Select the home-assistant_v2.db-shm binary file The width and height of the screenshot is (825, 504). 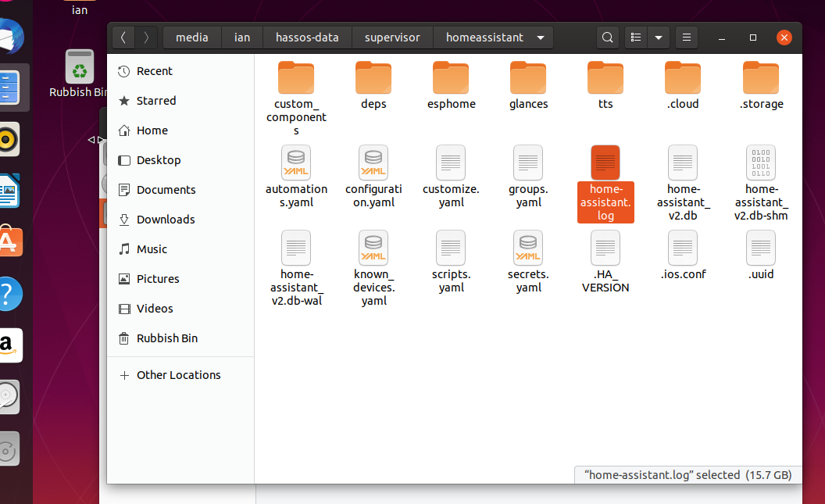point(761,163)
